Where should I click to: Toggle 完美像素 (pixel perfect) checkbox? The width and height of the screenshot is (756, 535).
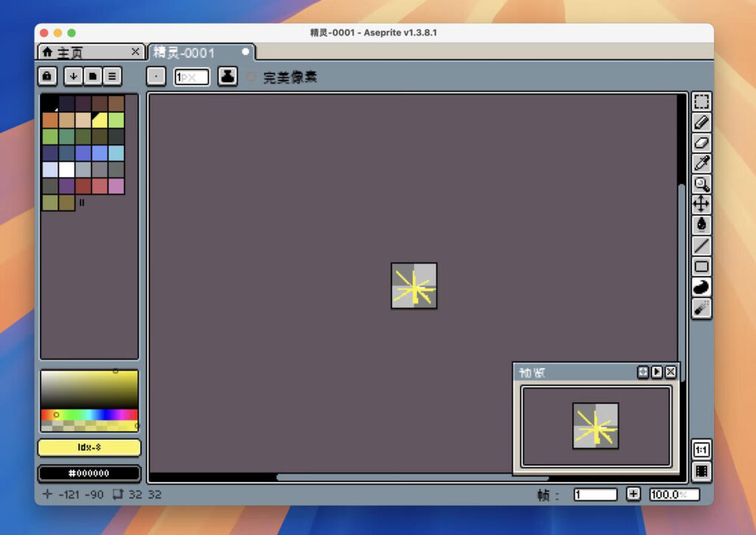point(251,76)
